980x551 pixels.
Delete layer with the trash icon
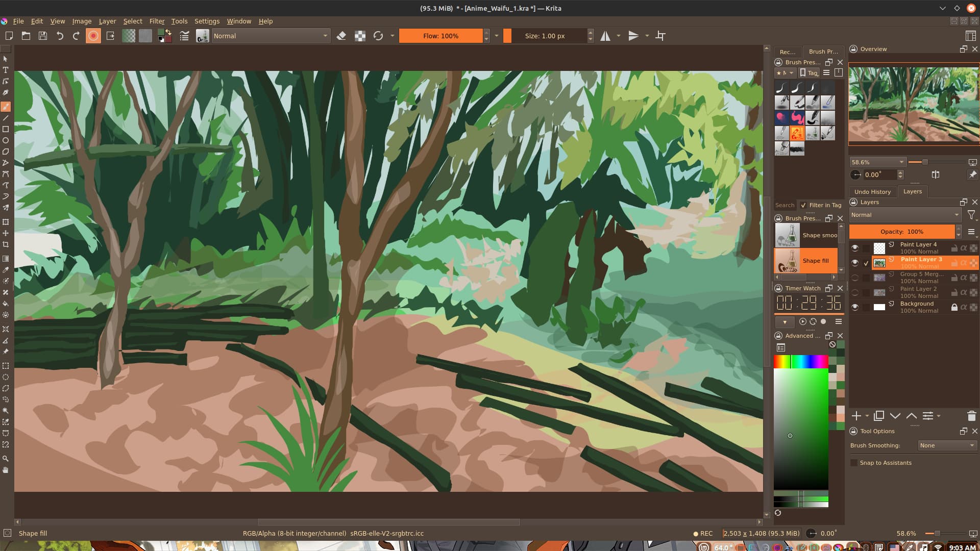971,416
